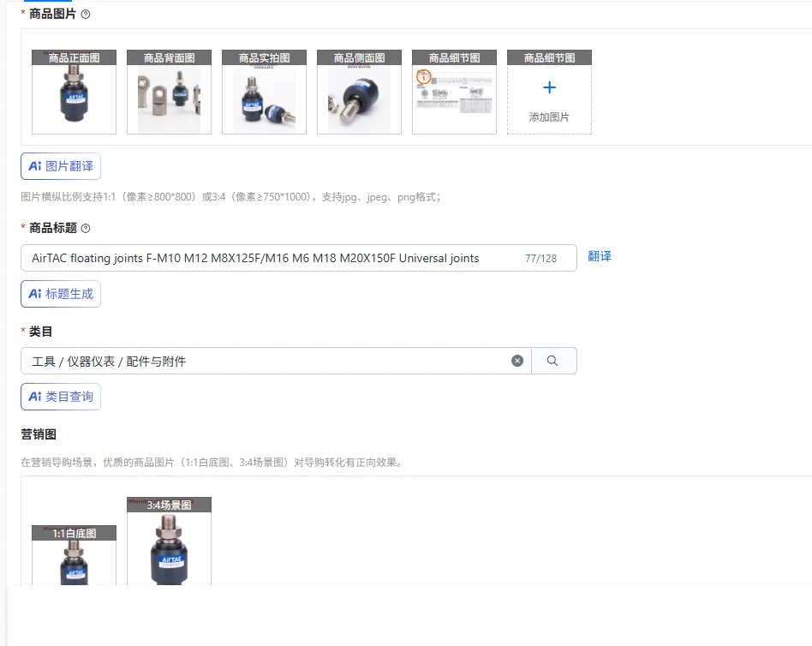Select the 商品侧面图 thumbnail

point(360,93)
